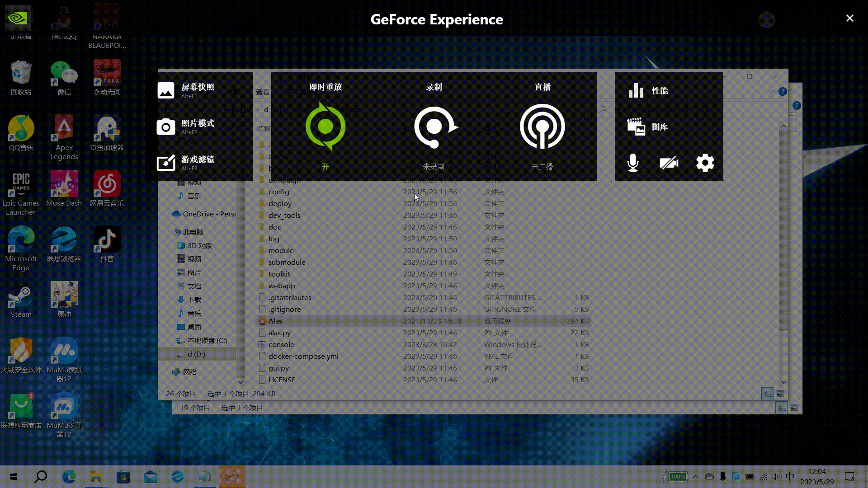Open the 直播 broadcast control
Screen dimensions: 868x488
(x=542, y=127)
